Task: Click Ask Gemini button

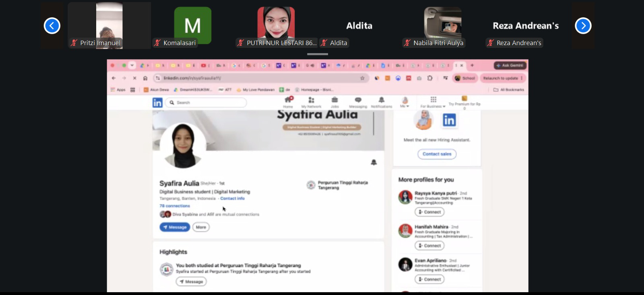Action: [x=510, y=65]
